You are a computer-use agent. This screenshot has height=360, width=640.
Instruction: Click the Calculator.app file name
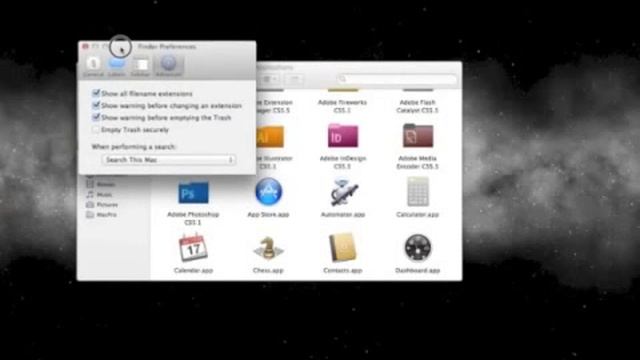417,214
